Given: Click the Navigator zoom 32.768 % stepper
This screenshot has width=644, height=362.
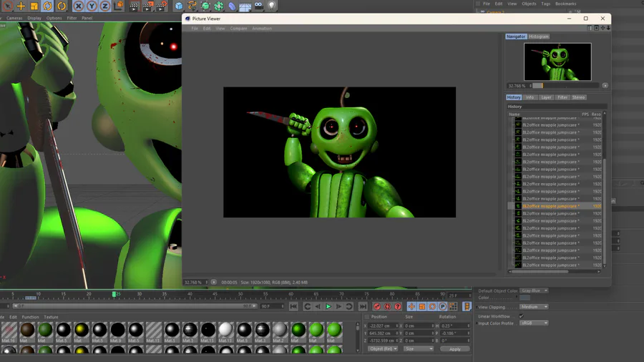Looking at the screenshot, I should pos(531,86).
